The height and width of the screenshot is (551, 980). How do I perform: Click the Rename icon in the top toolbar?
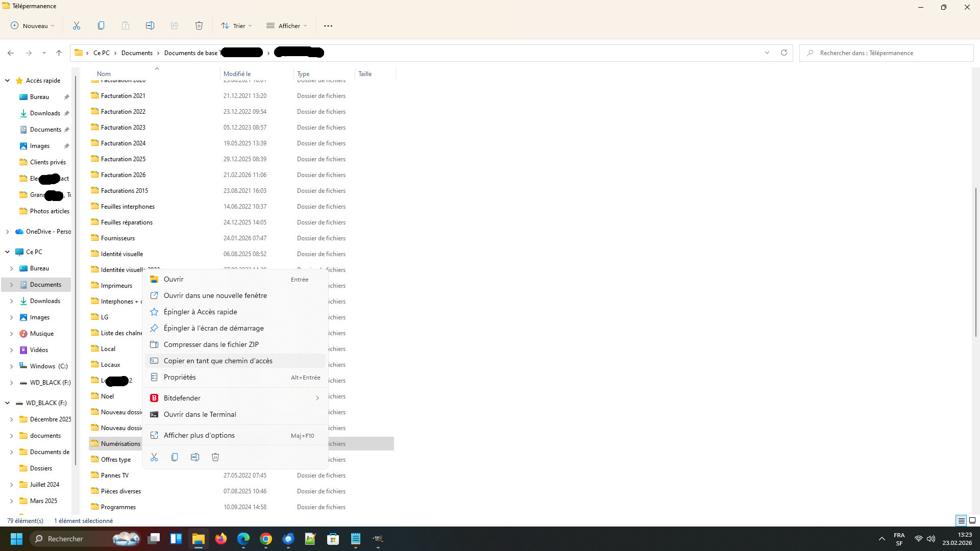coord(150,26)
